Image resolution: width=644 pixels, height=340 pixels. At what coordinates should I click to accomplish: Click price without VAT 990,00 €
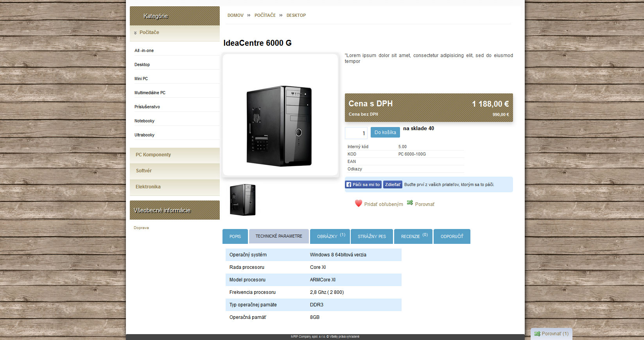500,115
